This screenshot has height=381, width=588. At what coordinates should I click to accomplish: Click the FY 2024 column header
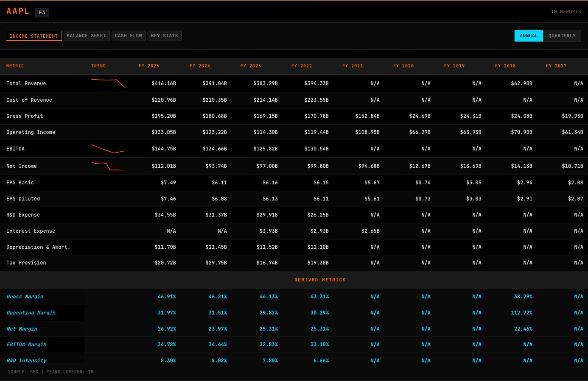click(x=200, y=66)
